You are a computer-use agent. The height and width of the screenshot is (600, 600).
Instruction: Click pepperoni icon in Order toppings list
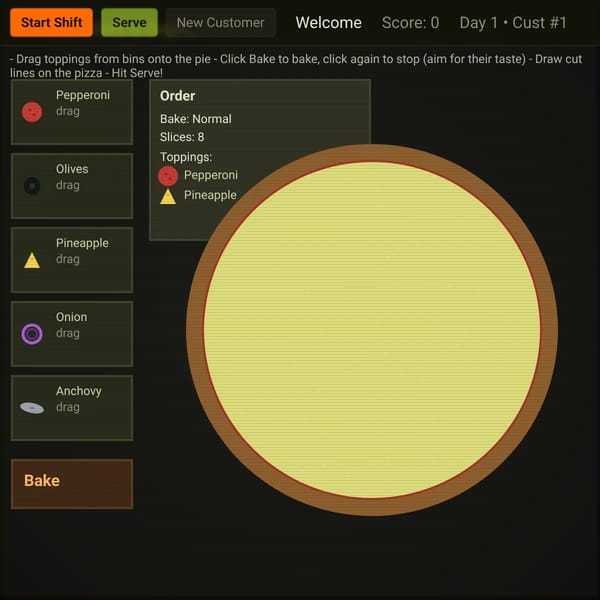coord(168,176)
